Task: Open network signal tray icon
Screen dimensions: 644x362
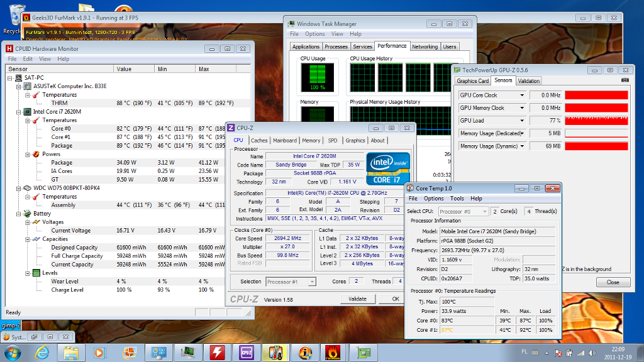Action: click(x=580, y=353)
